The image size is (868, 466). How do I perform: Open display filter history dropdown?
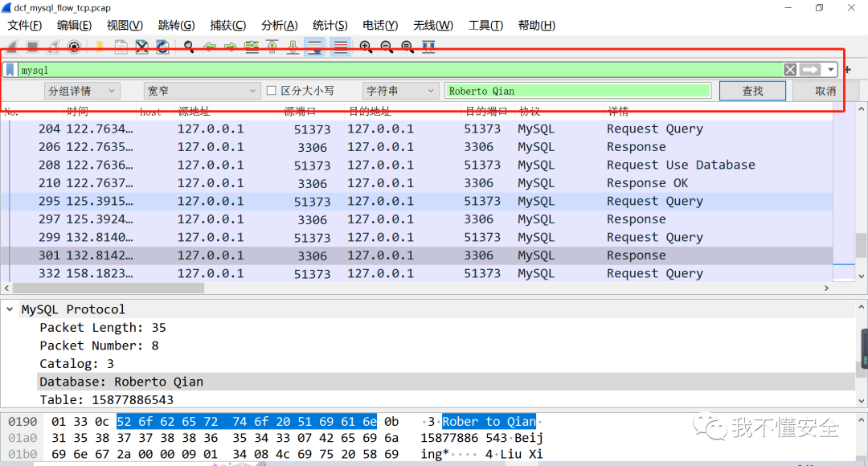830,70
